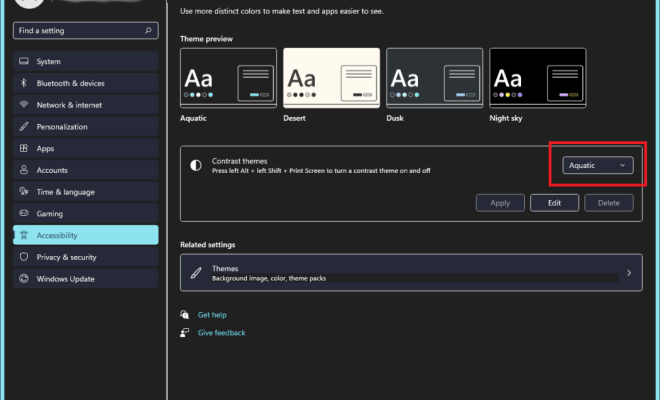Click the Accessibility figure icon
This screenshot has width=660, height=400.
[24, 235]
